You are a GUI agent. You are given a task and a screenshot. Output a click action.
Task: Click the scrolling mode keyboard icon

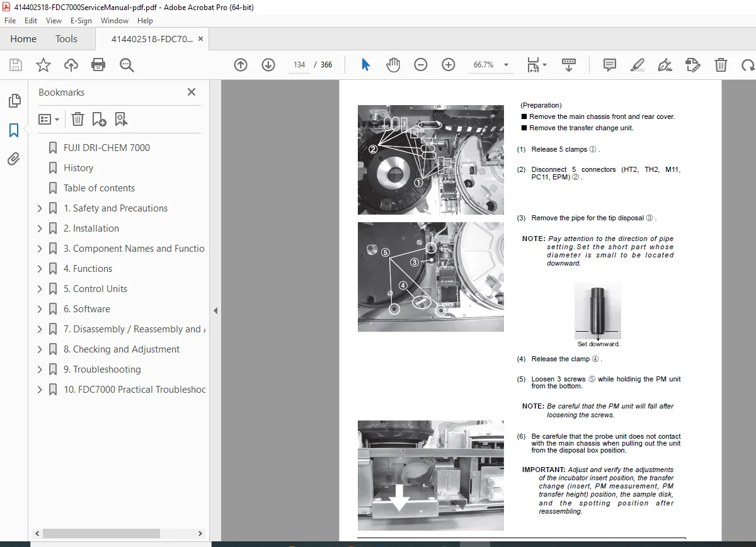(x=569, y=65)
